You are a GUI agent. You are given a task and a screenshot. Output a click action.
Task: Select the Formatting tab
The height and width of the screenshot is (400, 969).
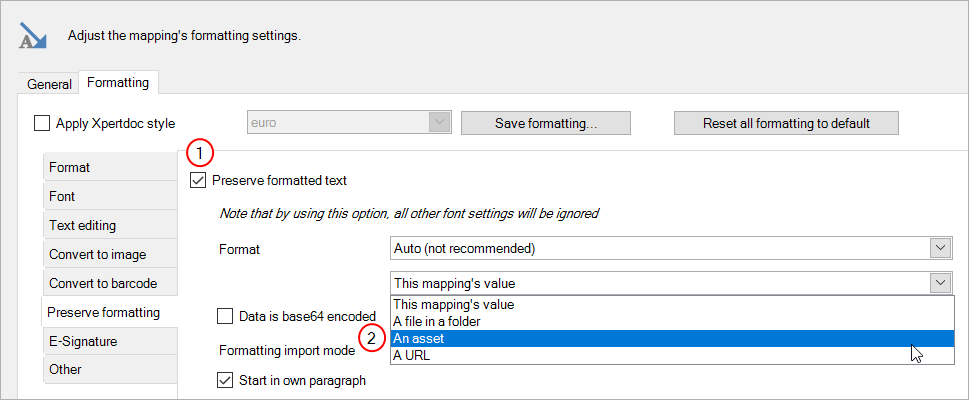[117, 83]
